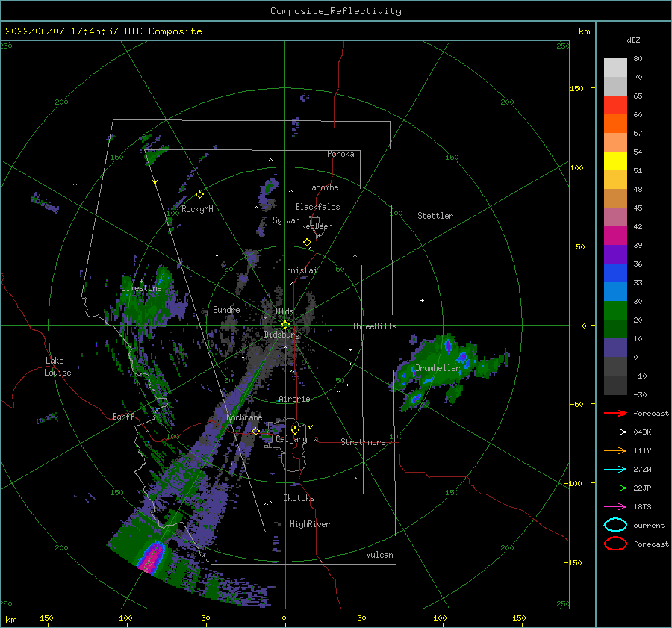Viewport: 672px width, 628px height.
Task: Select the Airdrie label
Action: (x=294, y=399)
